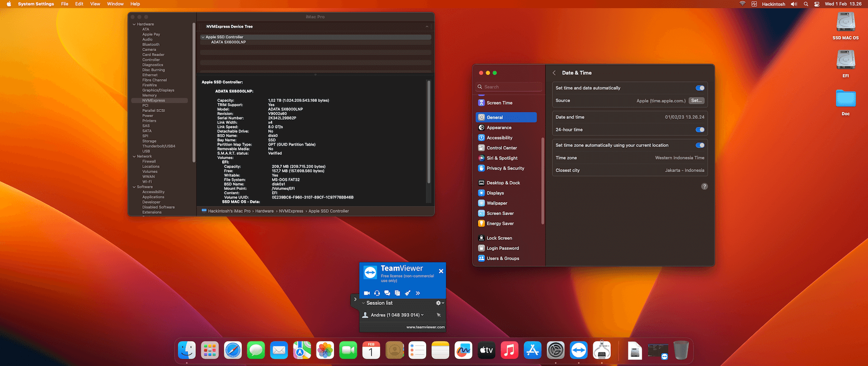Collapse the TeamViewer panel side arrow
This screenshot has width=868, height=366.
(355, 299)
